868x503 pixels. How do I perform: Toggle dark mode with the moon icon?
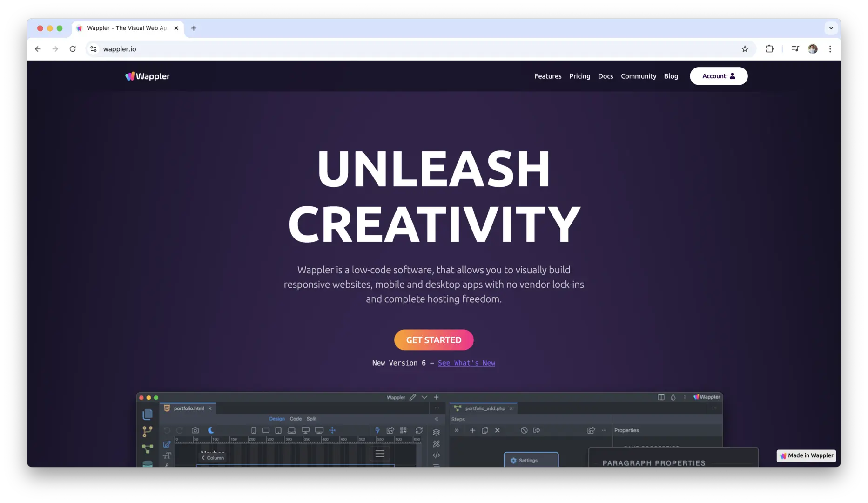tap(211, 430)
